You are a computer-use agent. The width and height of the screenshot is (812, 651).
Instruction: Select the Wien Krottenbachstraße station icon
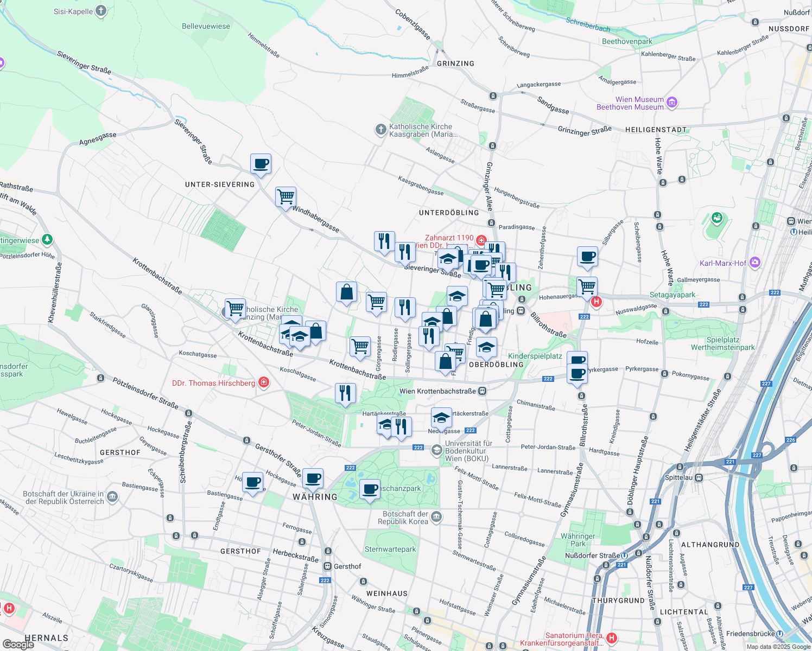coord(482,391)
